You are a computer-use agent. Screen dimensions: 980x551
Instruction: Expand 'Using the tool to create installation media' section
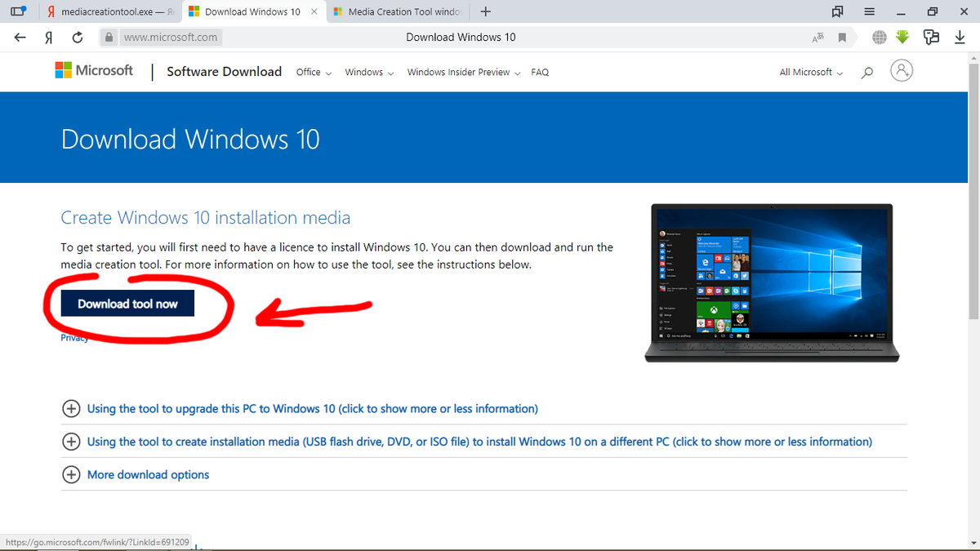(467, 442)
